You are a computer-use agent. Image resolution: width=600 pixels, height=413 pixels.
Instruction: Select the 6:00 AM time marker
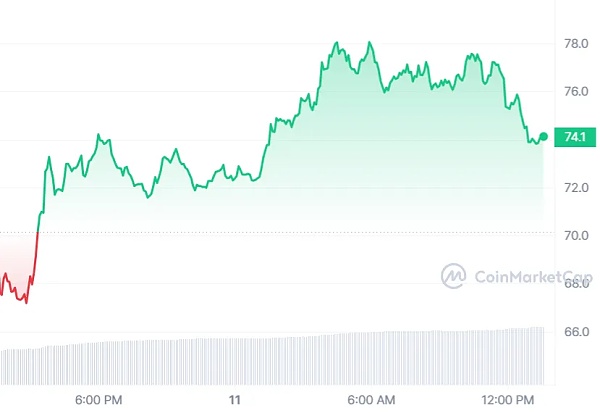pyautogui.click(x=371, y=400)
